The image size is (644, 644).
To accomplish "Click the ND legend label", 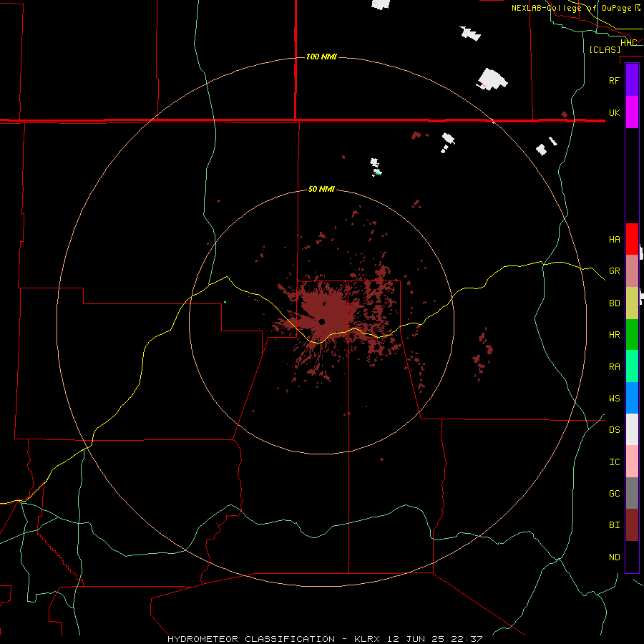I will coord(614,557).
